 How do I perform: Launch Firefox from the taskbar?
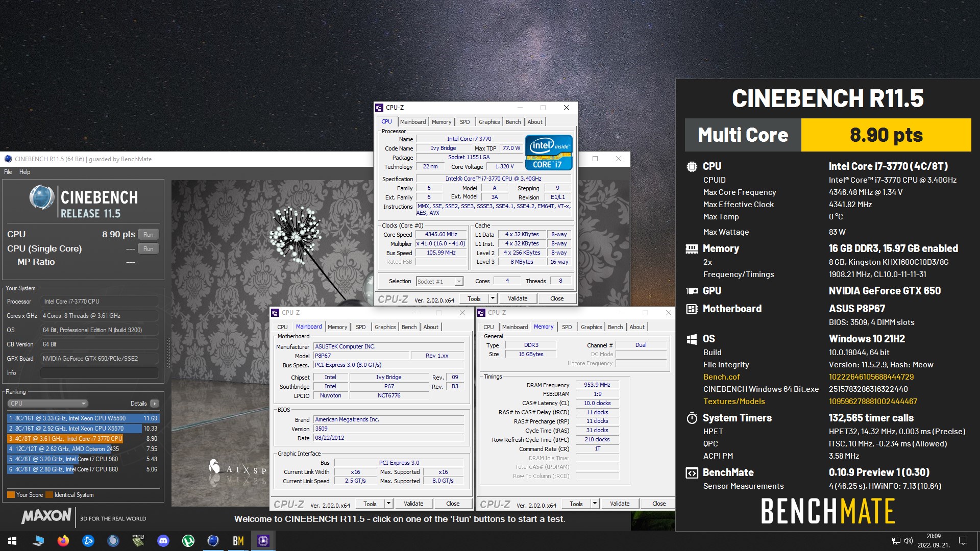pyautogui.click(x=63, y=541)
